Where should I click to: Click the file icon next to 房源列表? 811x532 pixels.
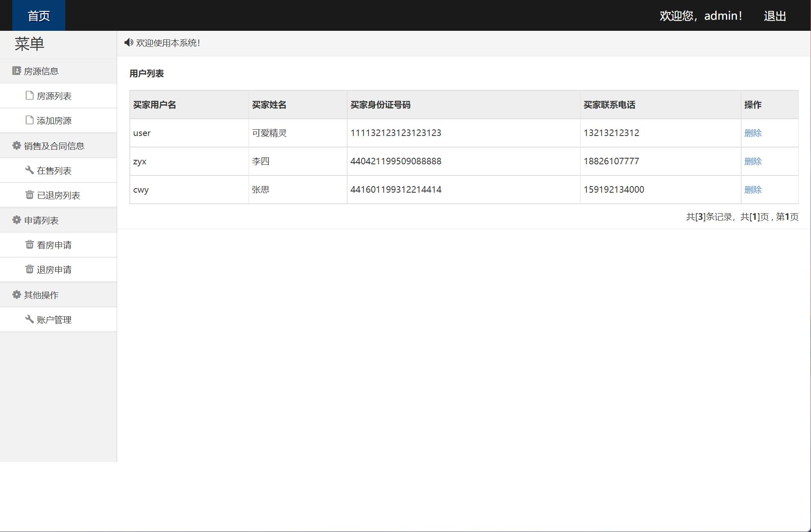(30, 96)
